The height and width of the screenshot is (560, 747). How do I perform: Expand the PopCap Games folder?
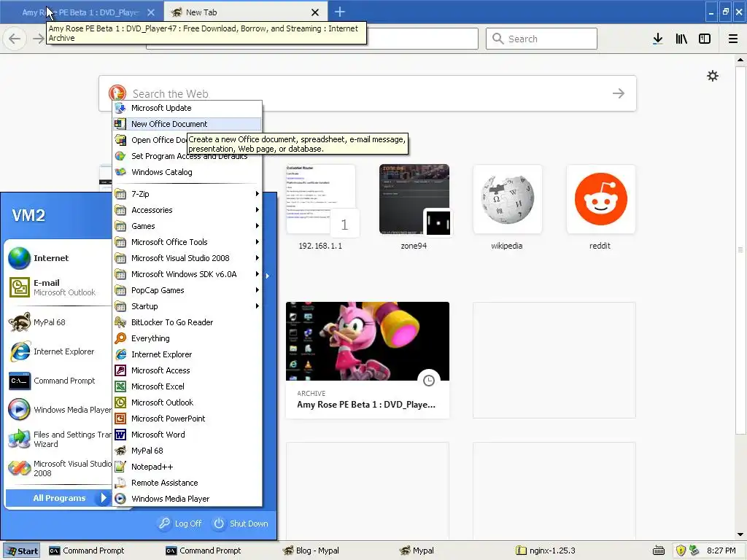(x=187, y=290)
